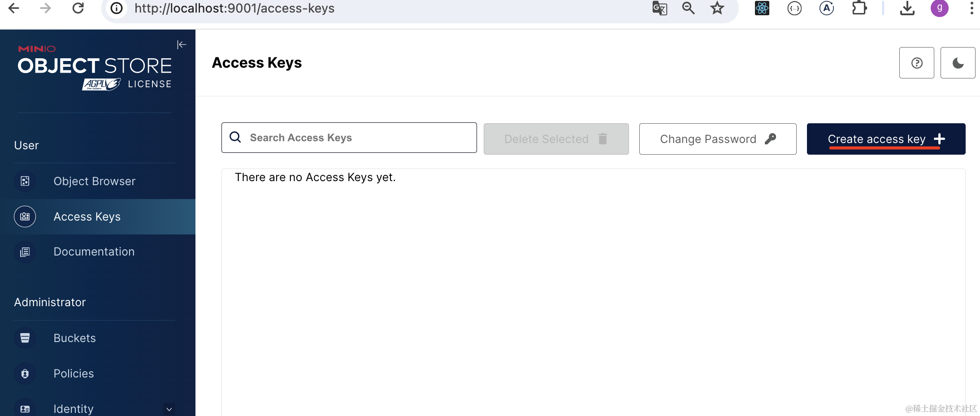
Task: Click the User section label
Action: 26,145
